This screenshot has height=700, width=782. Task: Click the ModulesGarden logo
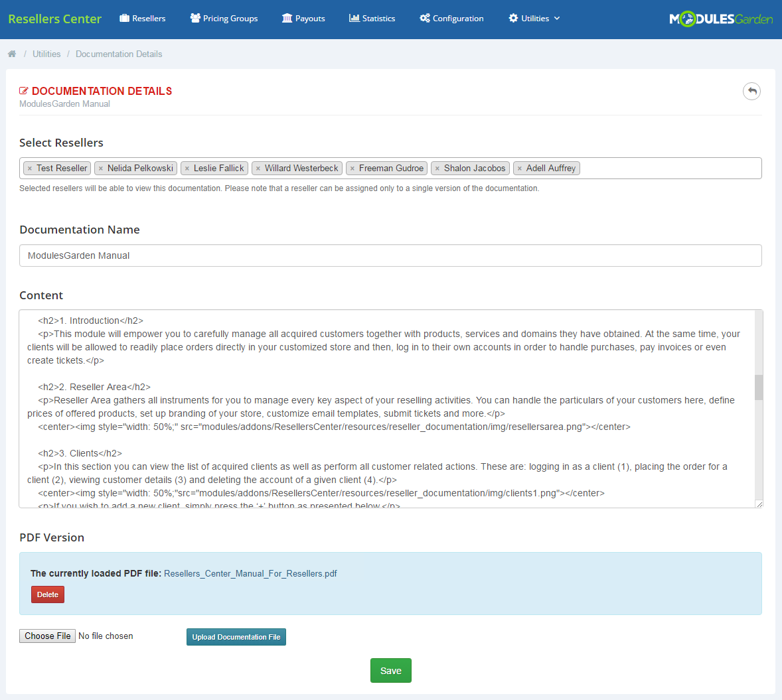coord(721,19)
